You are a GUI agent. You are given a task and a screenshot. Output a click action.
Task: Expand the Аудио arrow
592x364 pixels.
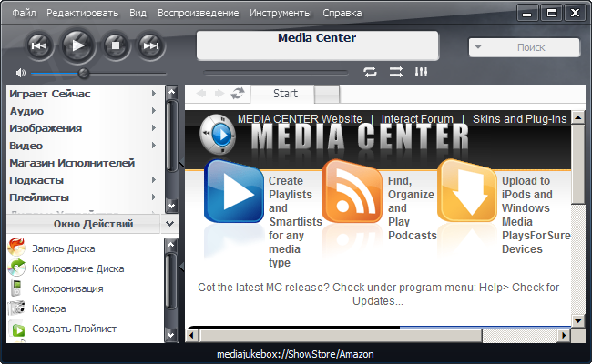pyautogui.click(x=154, y=110)
